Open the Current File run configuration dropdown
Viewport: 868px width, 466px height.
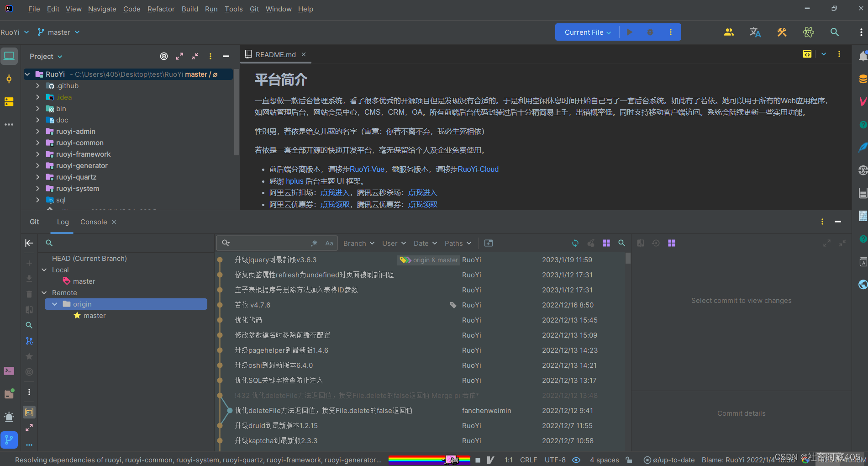[x=587, y=32]
